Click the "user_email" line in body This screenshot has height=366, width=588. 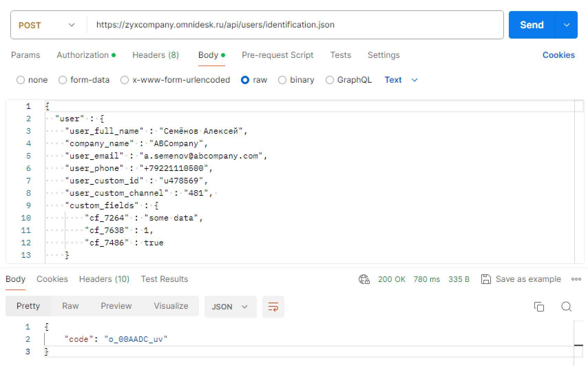pos(166,156)
